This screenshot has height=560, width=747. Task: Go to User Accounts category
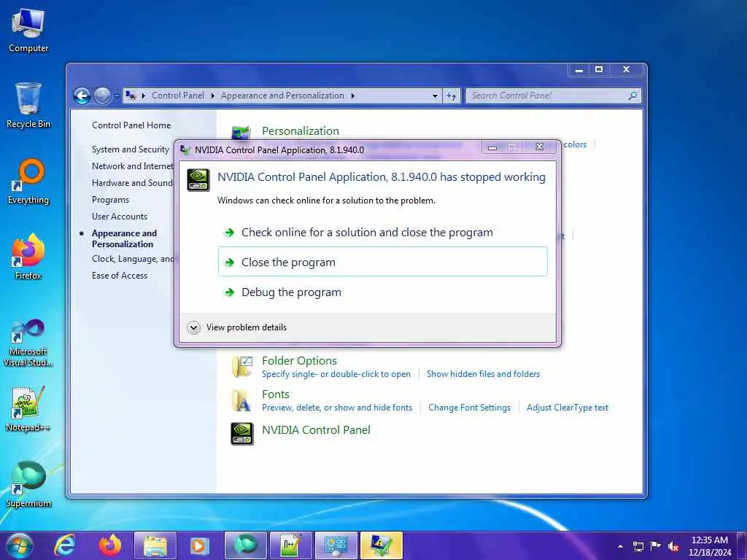[x=120, y=217]
